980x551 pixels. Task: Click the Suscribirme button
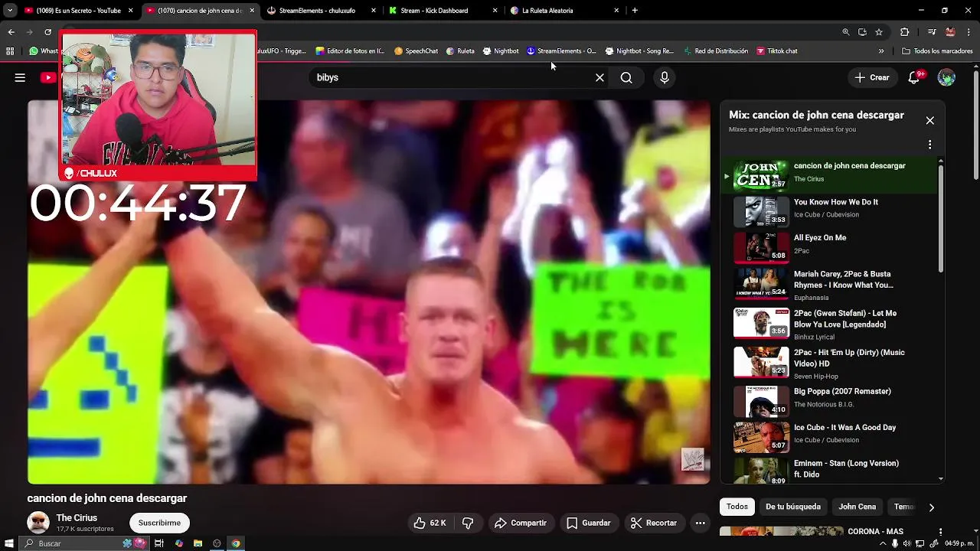pyautogui.click(x=159, y=523)
